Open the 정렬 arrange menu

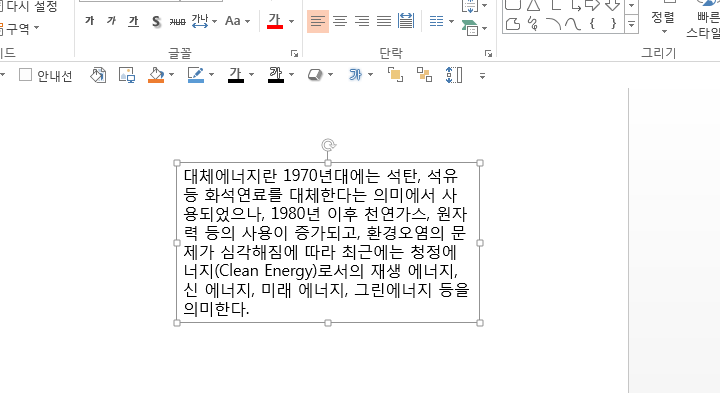(x=663, y=22)
